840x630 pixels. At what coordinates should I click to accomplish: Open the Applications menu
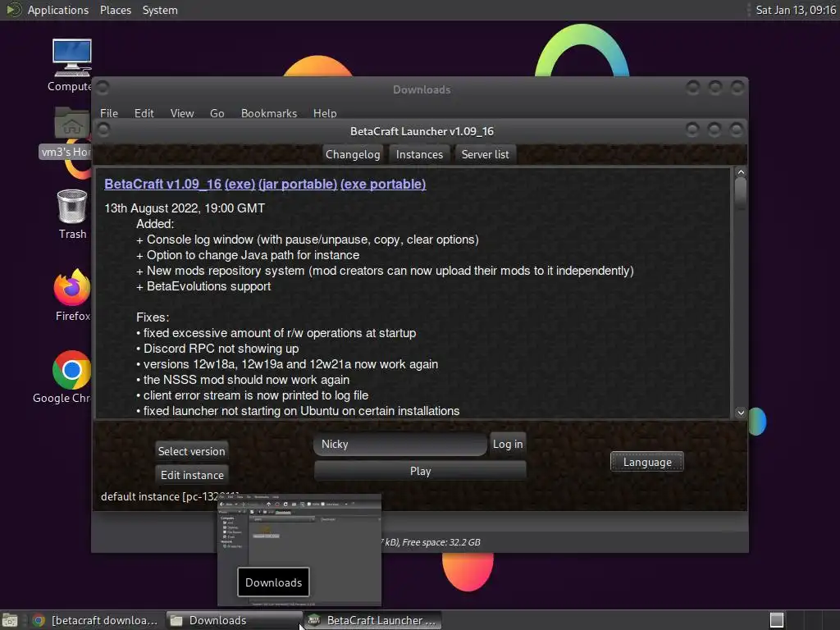[x=58, y=10]
